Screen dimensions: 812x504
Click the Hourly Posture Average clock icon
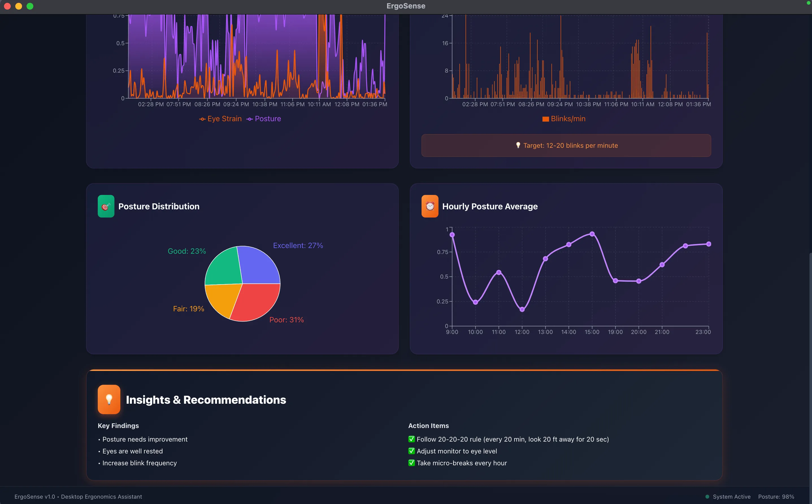[430, 206]
